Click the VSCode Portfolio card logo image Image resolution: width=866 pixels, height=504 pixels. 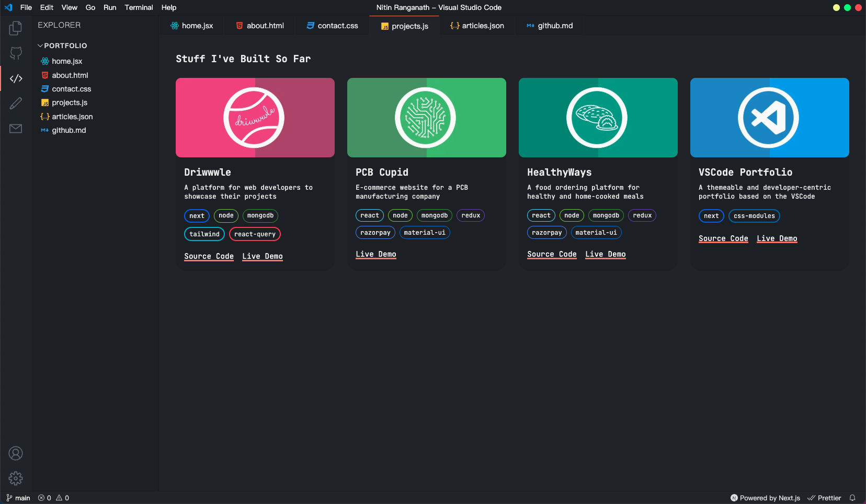[769, 118]
